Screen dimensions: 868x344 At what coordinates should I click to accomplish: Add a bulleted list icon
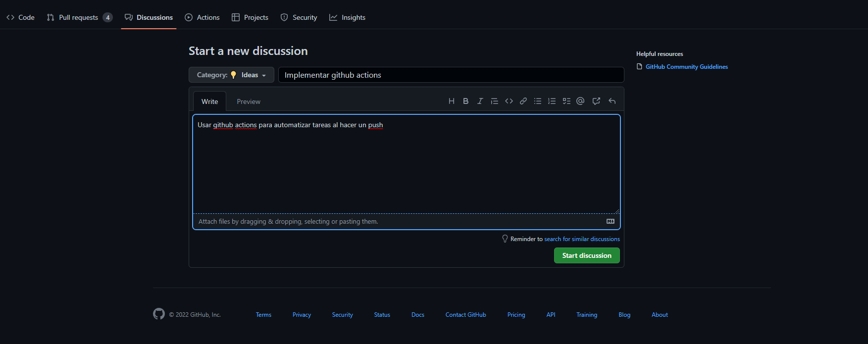(x=537, y=101)
